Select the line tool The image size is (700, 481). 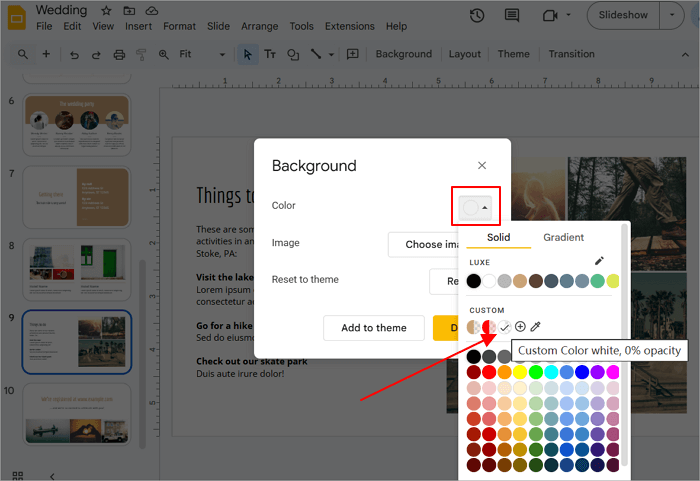click(316, 54)
